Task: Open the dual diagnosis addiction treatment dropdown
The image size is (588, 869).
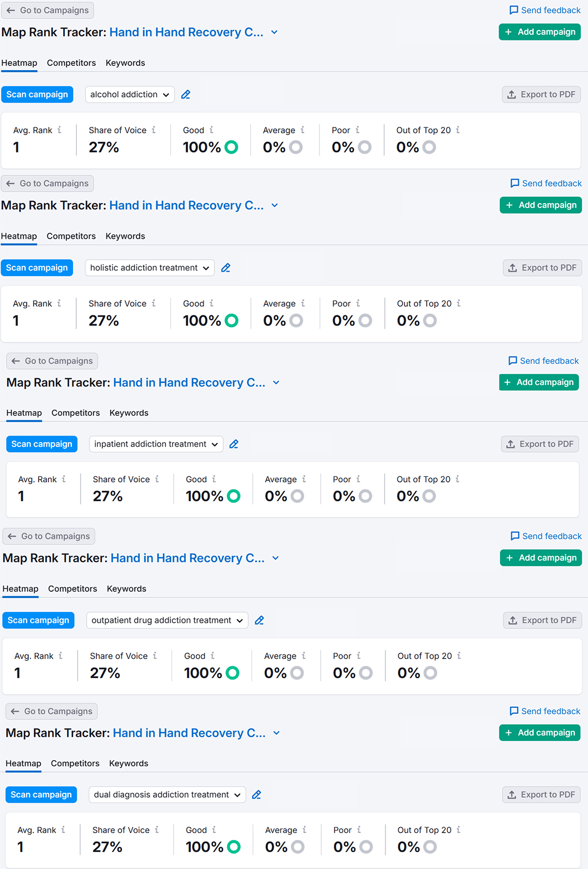Action: pos(167,795)
